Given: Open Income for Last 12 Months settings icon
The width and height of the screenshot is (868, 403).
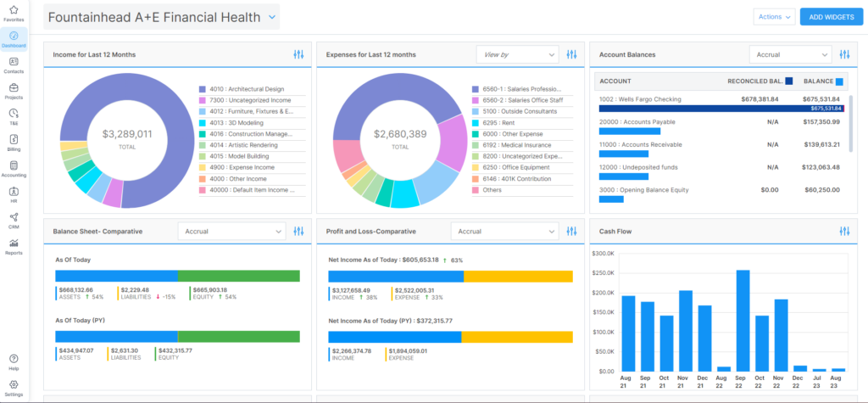Looking at the screenshot, I should tap(298, 54).
